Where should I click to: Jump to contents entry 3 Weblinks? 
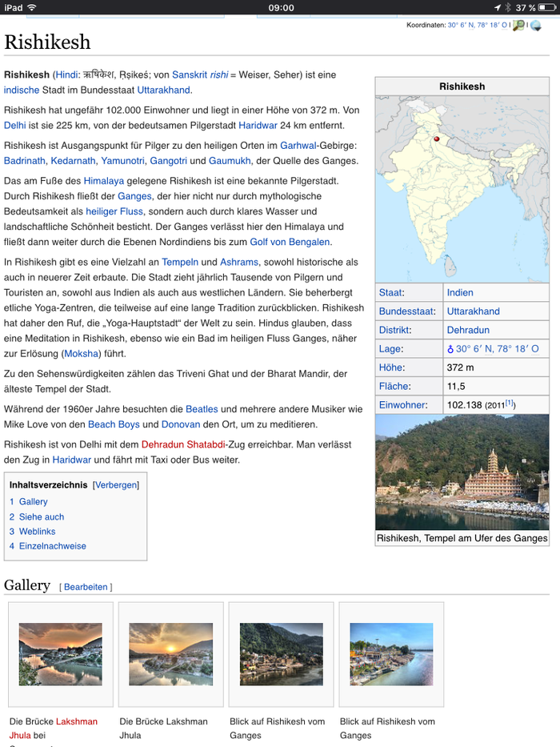pos(32,531)
